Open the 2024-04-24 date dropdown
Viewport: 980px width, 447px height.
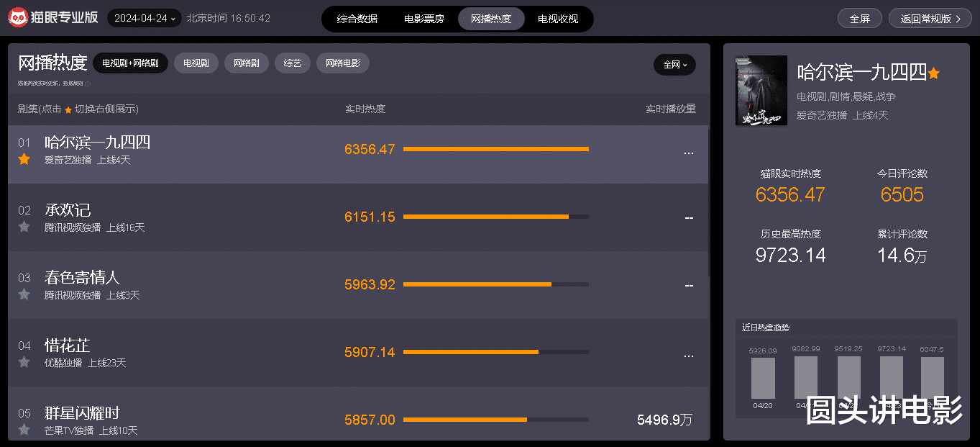click(145, 18)
